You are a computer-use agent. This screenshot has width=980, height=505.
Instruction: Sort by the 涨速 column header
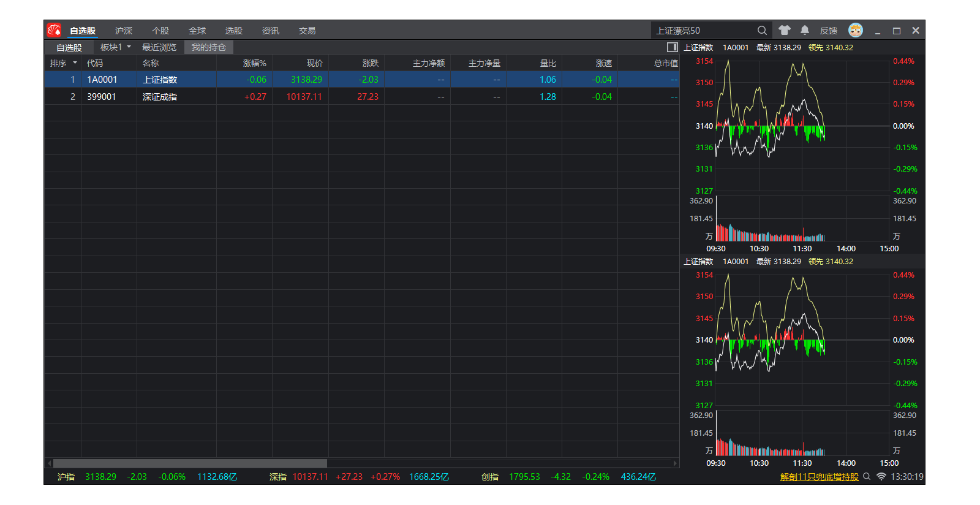[x=603, y=63]
